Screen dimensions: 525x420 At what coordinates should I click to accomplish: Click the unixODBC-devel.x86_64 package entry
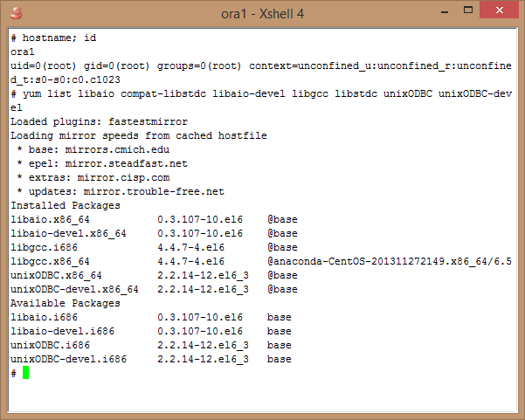[74, 290]
